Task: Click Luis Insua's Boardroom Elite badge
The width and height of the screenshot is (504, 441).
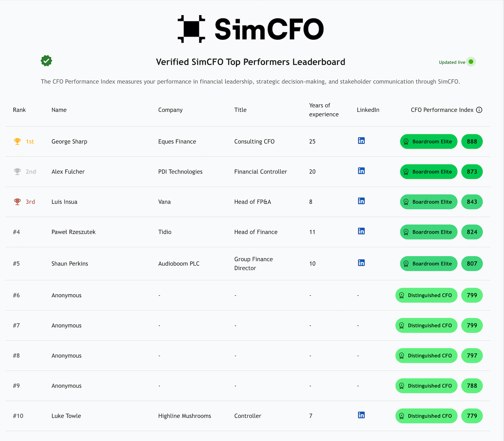Action: (429, 202)
